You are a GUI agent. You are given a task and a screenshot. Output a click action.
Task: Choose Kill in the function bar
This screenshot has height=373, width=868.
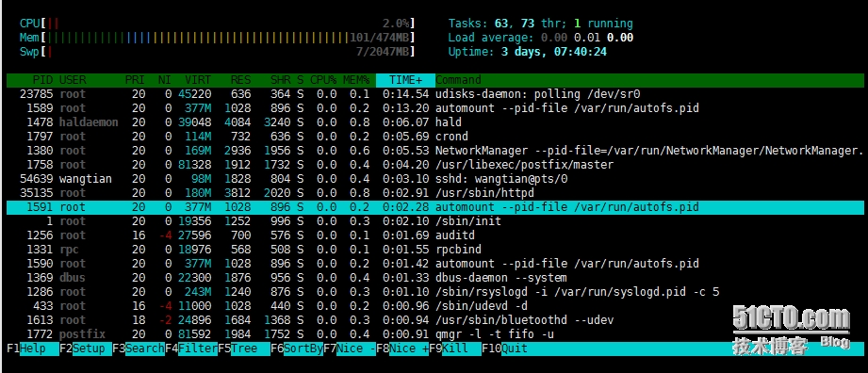click(455, 349)
